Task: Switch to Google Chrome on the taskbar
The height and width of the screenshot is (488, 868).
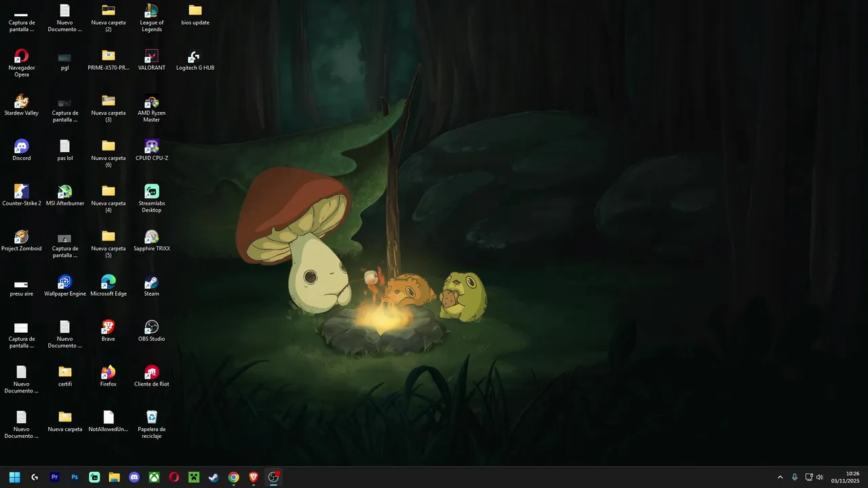Action: [x=234, y=477]
